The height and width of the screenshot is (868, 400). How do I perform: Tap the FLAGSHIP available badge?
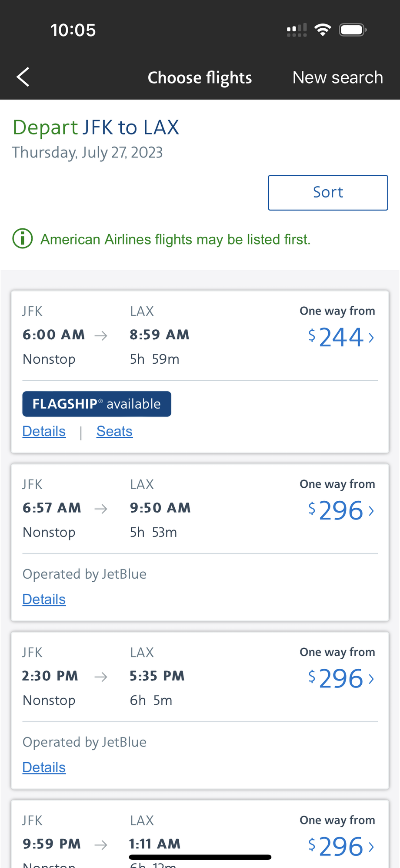[x=97, y=404]
